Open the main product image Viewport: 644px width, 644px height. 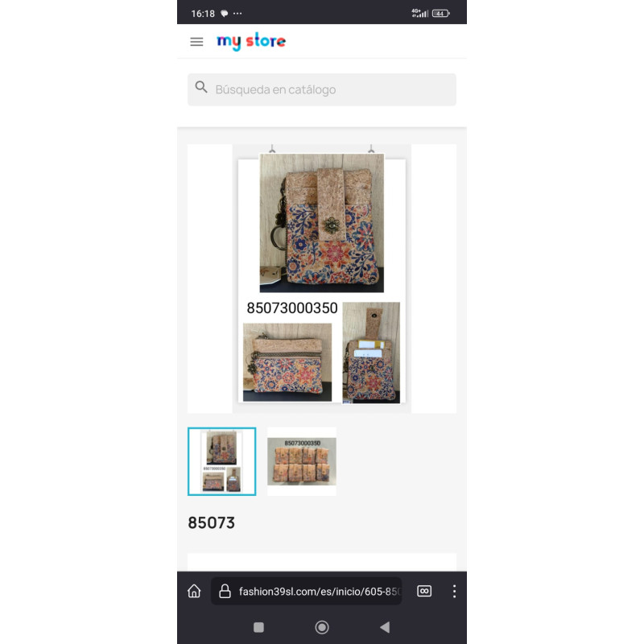[x=321, y=278]
